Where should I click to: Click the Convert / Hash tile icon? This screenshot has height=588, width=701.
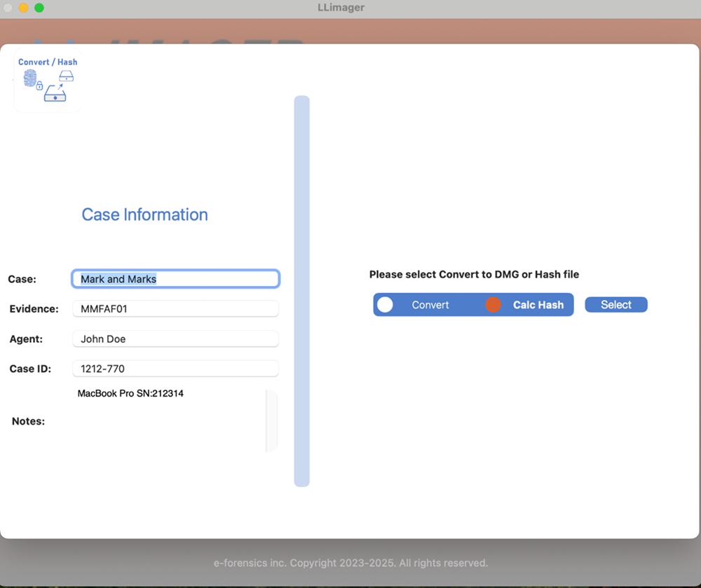click(48, 82)
